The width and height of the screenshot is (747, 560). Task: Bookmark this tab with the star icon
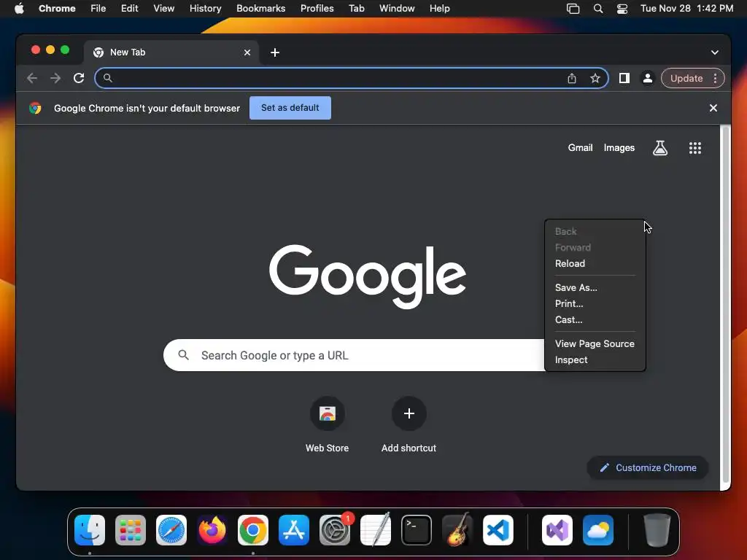(595, 79)
